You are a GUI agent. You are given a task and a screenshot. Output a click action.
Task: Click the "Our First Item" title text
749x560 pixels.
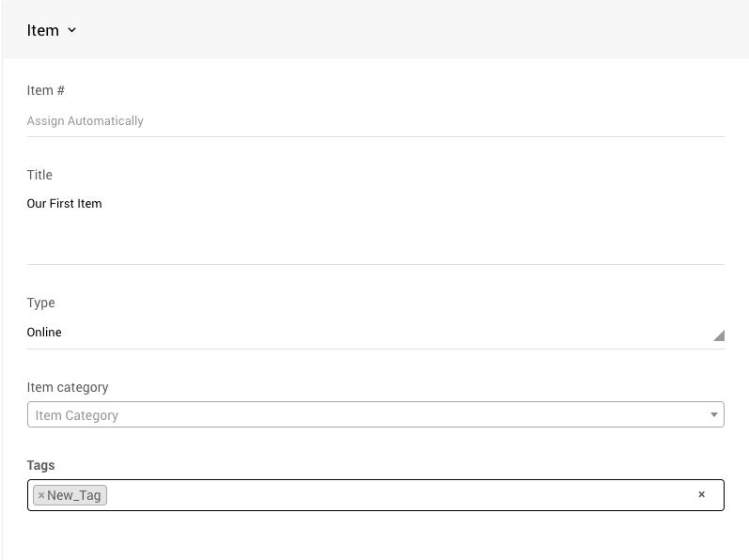point(64,203)
